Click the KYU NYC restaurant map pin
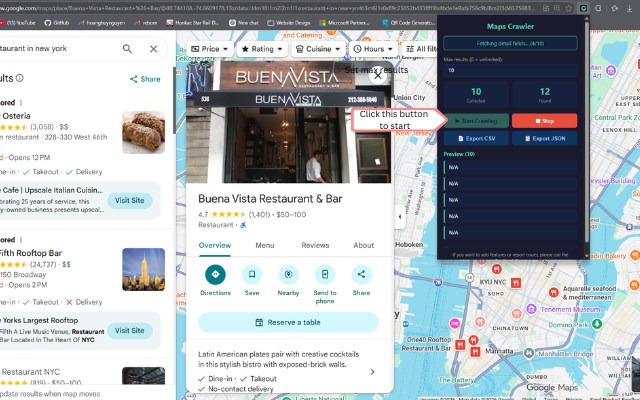Viewport: 640px width, 400px height. (x=516, y=282)
